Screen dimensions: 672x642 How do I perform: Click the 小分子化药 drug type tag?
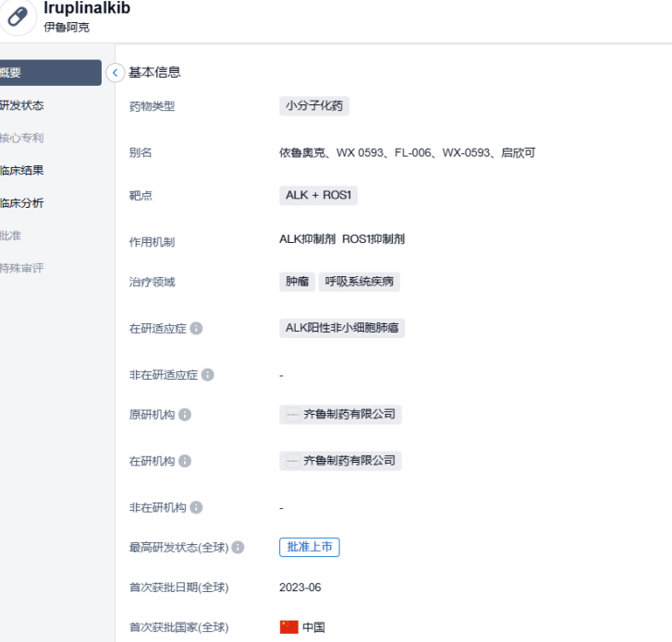tap(314, 106)
